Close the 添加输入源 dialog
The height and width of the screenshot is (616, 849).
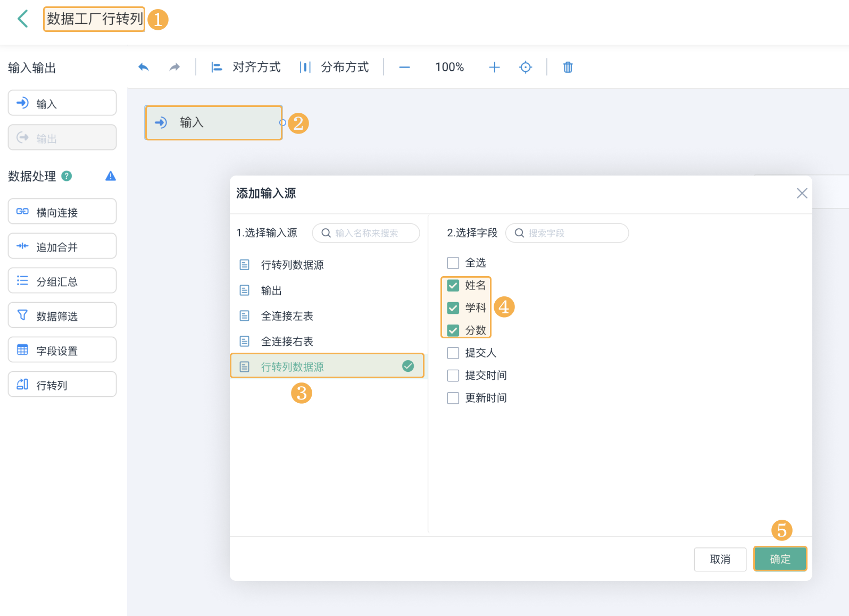click(x=802, y=193)
